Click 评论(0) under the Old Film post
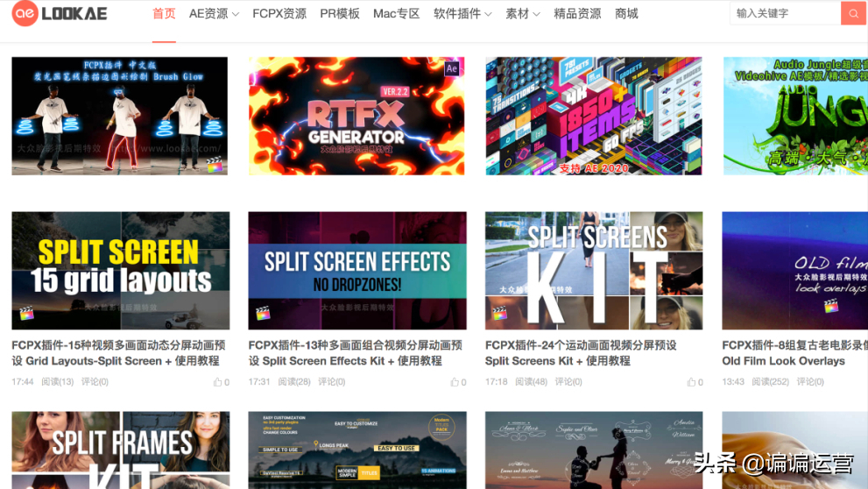 [810, 381]
